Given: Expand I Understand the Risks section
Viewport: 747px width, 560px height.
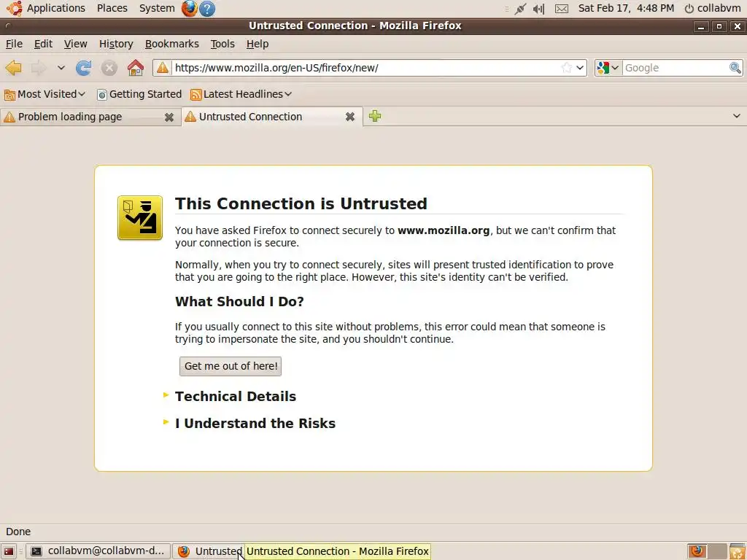Looking at the screenshot, I should click(255, 424).
